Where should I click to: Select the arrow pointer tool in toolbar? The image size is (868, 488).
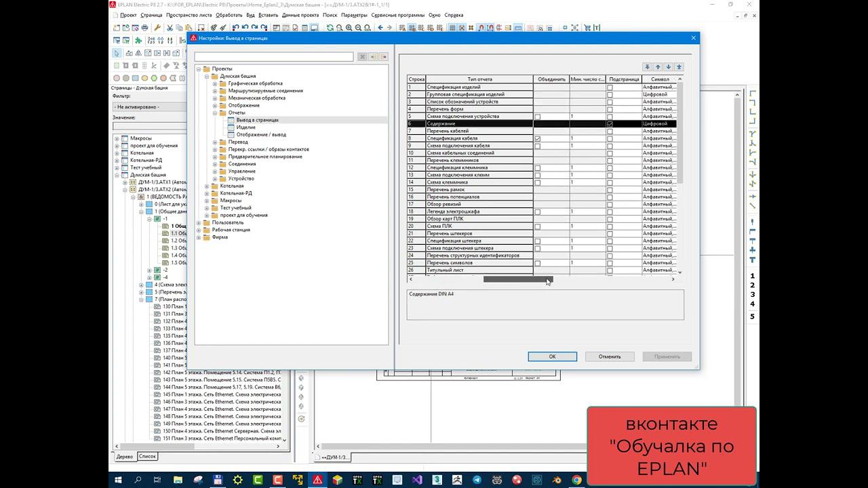coord(117,53)
